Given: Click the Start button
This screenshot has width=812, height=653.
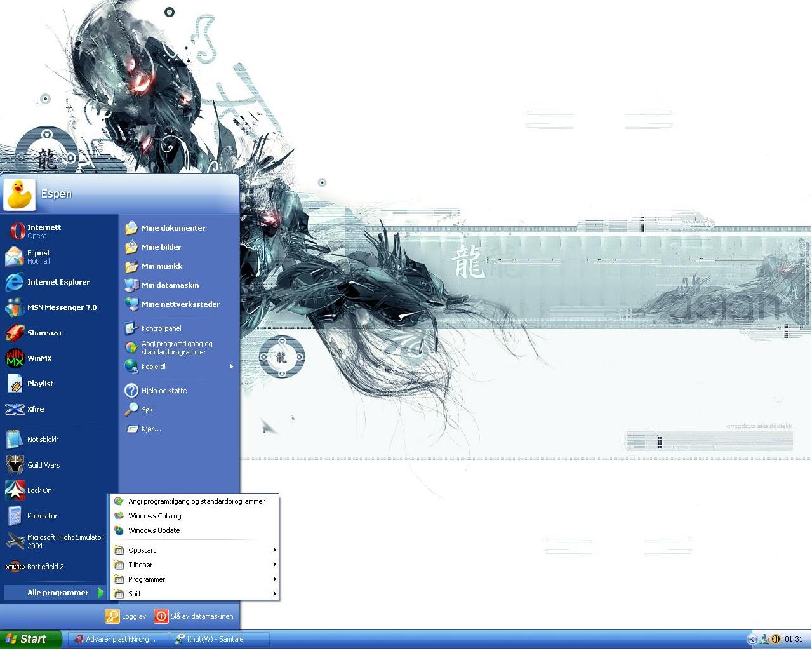Looking at the screenshot, I should click(31, 639).
